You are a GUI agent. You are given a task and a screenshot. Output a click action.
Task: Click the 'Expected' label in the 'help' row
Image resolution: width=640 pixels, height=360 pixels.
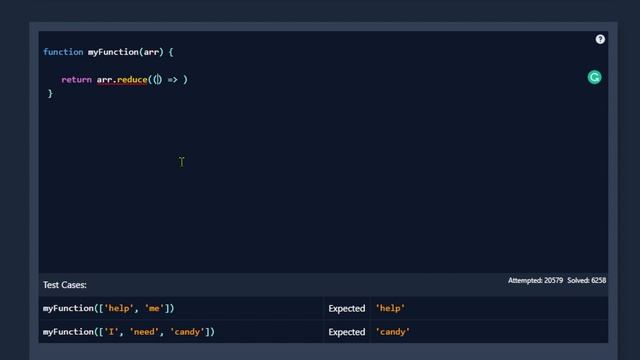pos(347,309)
